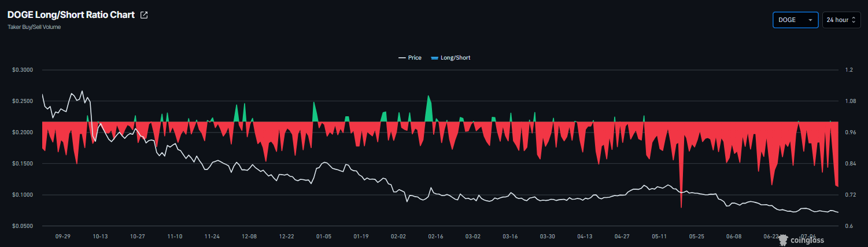The height and width of the screenshot is (247, 868).
Task: Click the $0.1000 price axis label
Action: (x=23, y=195)
